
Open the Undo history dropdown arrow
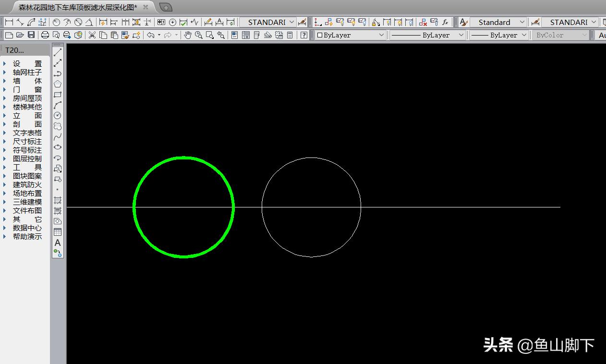(x=159, y=35)
